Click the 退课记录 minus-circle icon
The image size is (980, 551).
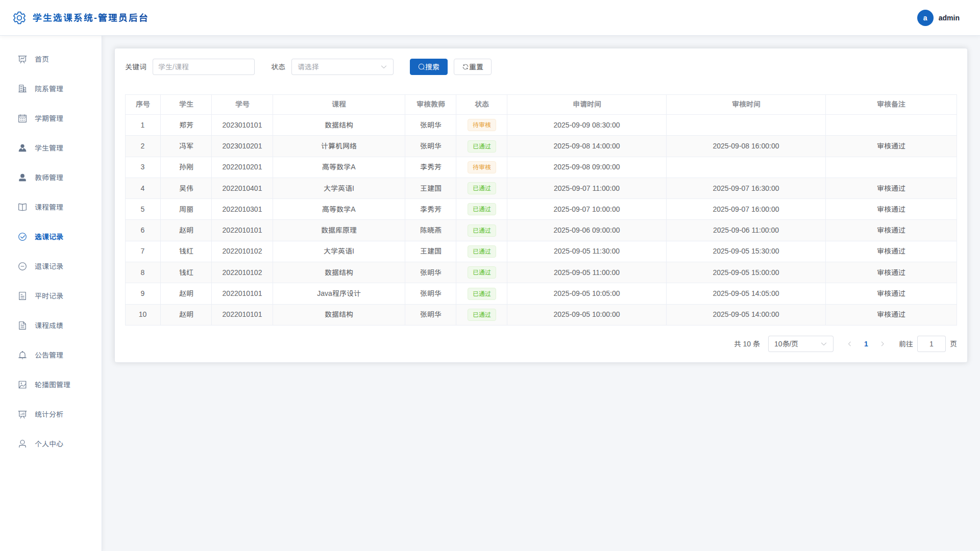pos(22,266)
